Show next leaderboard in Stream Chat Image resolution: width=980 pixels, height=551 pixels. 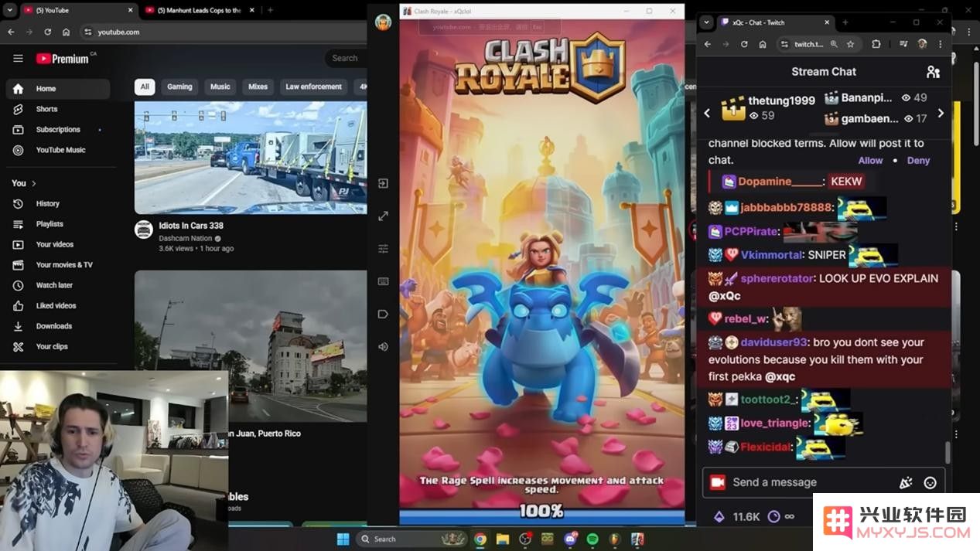point(941,113)
